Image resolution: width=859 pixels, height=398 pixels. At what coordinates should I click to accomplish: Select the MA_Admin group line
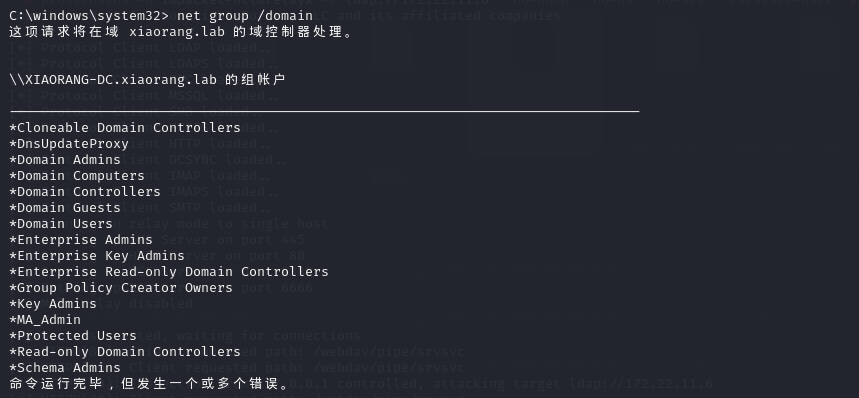click(x=45, y=320)
